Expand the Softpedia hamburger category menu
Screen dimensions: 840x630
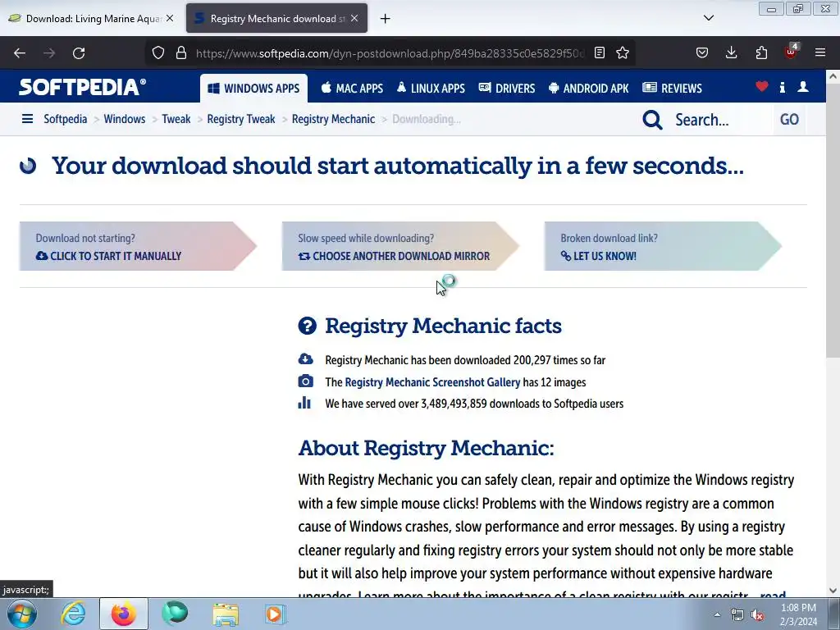coord(27,119)
